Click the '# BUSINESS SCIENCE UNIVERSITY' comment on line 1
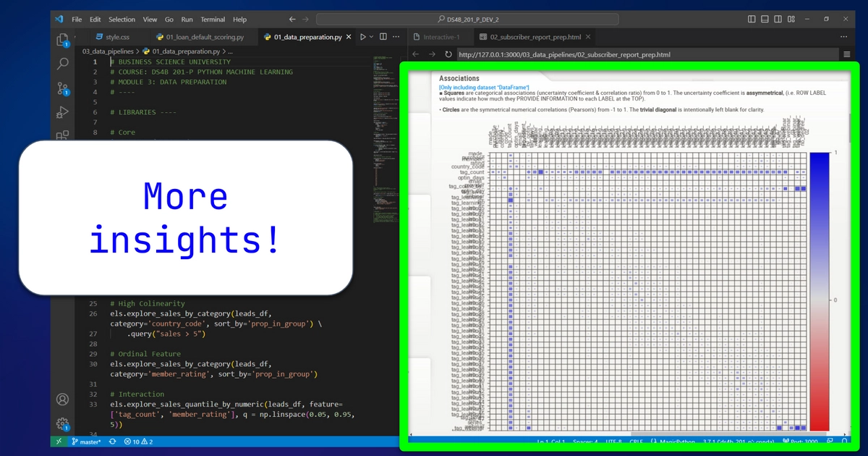The height and width of the screenshot is (456, 868). (171, 62)
